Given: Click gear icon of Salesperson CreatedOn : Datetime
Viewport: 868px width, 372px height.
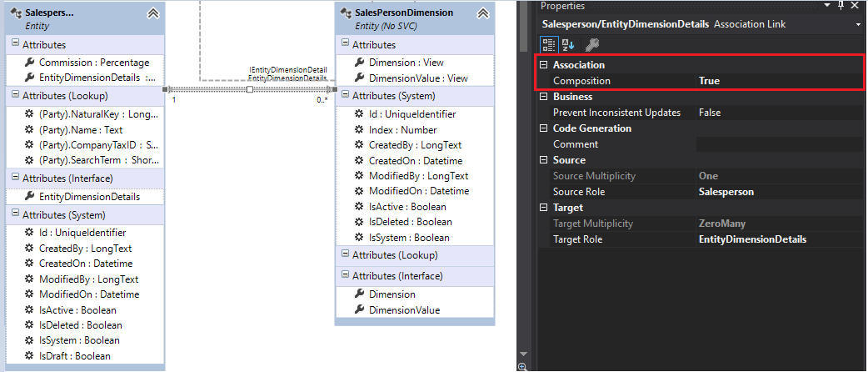Looking at the screenshot, I should (29, 264).
